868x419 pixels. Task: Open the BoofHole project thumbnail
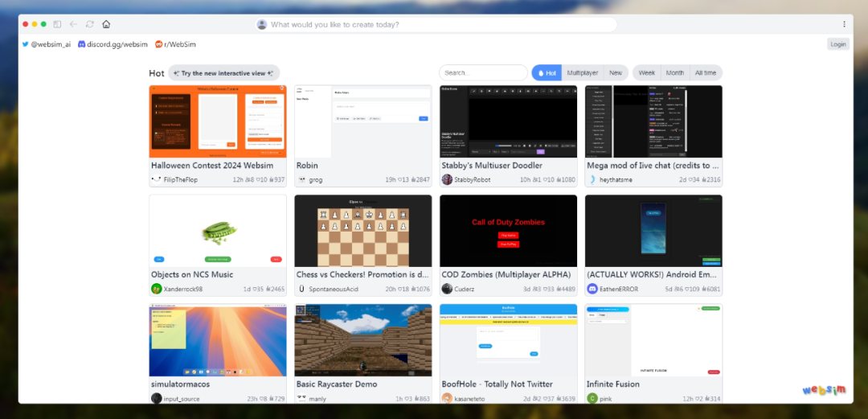pyautogui.click(x=508, y=340)
